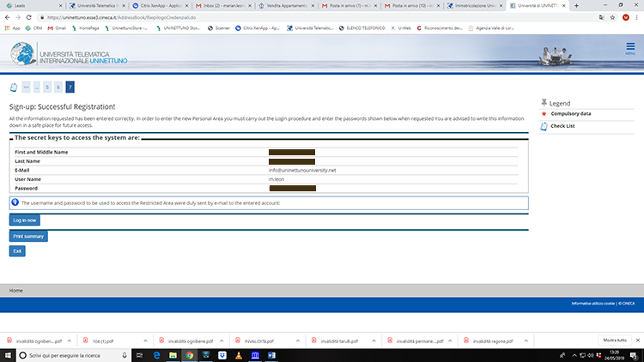
Task: Click Mostra tutto in downloads bar
Action: (609, 341)
